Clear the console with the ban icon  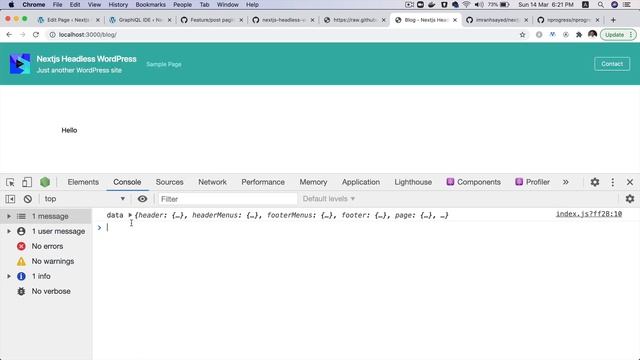(28, 199)
